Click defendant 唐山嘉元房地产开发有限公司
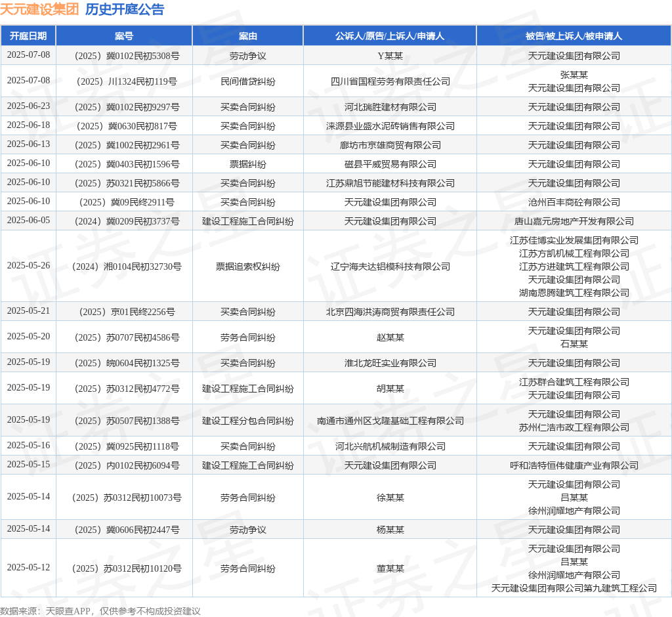 [574, 221]
